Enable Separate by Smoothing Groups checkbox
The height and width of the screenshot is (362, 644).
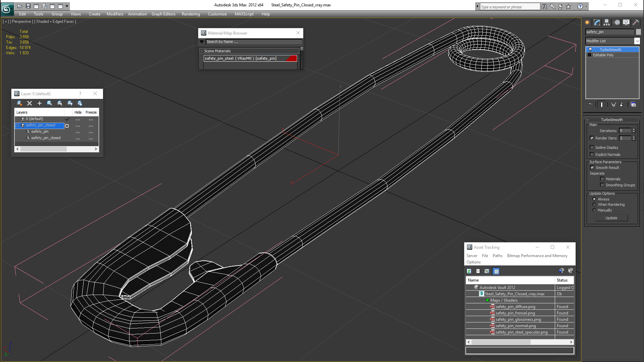click(602, 185)
